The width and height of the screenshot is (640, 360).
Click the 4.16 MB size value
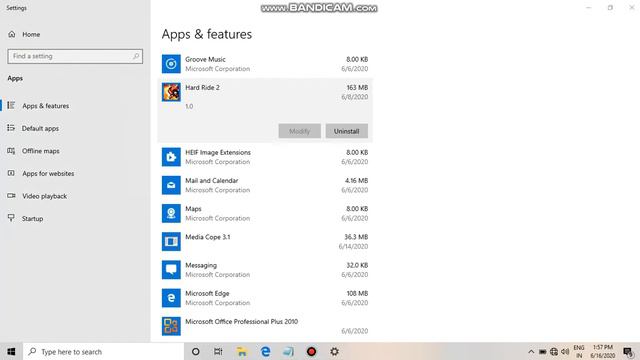[356, 180]
